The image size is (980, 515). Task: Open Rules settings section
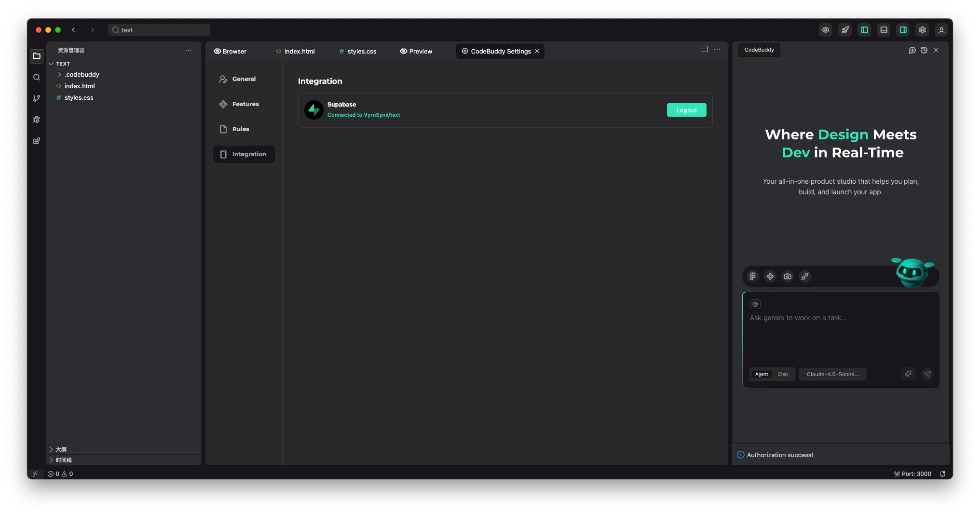244,129
